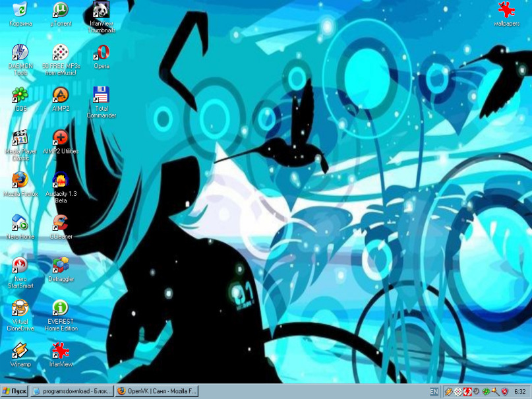Launch the AIMP2 desktop shortcut
Viewport: 532px width, 399px height.
tap(61, 99)
